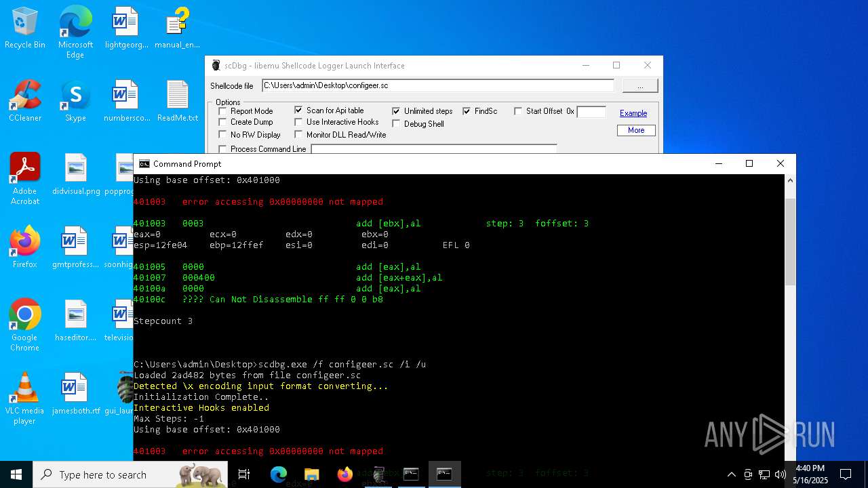Enable Monitor DLL Read/Write checkbox
The height and width of the screenshot is (488, 868).
(298, 135)
